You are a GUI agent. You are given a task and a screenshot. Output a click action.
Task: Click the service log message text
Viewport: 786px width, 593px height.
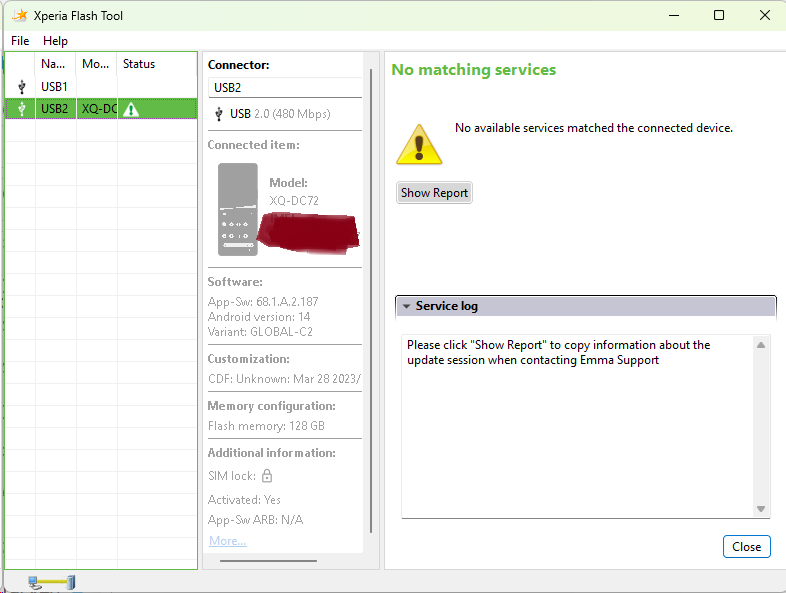[558, 352]
